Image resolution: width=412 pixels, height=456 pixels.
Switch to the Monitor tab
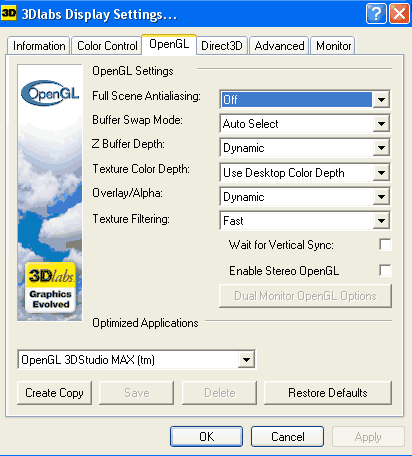tap(333, 46)
